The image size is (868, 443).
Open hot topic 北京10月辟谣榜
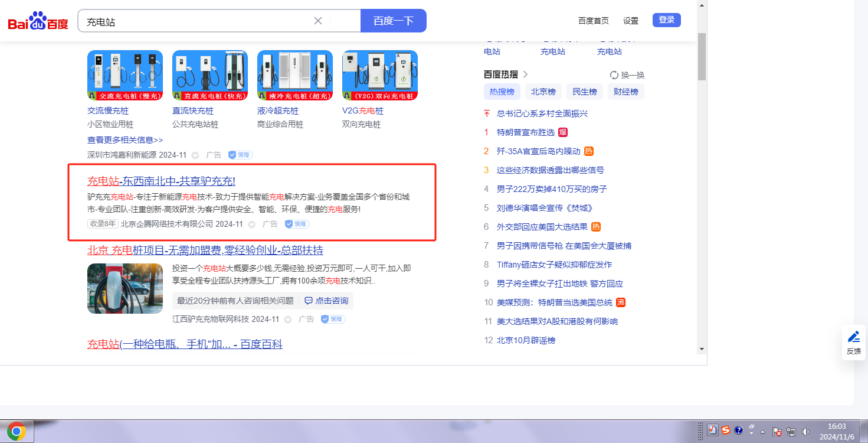pos(526,340)
